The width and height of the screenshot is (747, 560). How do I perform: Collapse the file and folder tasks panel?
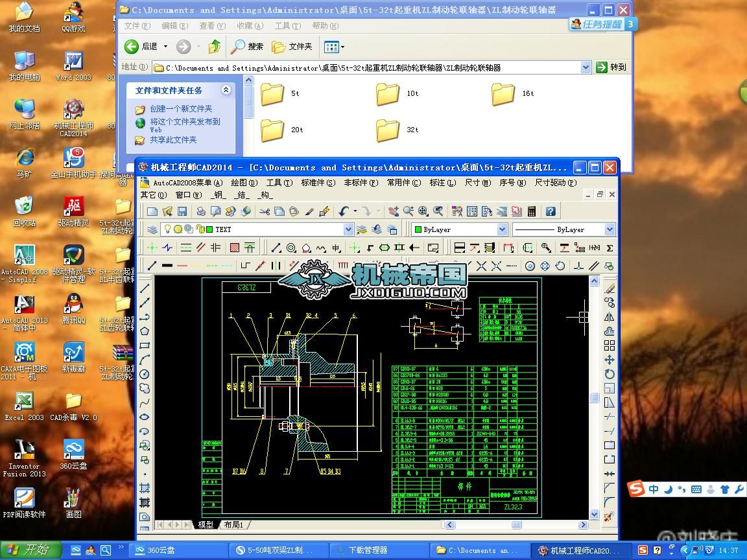click(x=226, y=89)
